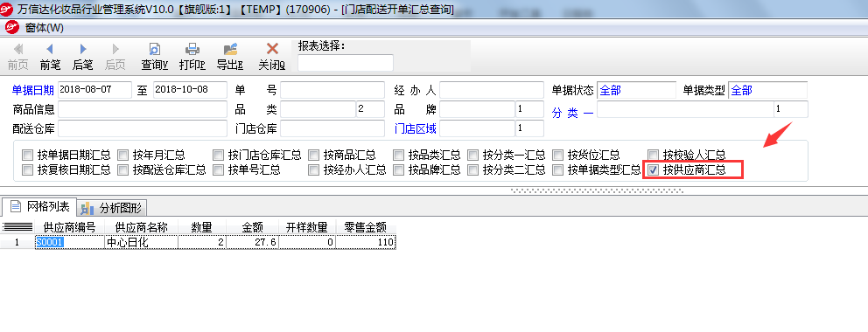This screenshot has width=868, height=332.
Task: Focus the 单号 input field
Action: (x=332, y=90)
